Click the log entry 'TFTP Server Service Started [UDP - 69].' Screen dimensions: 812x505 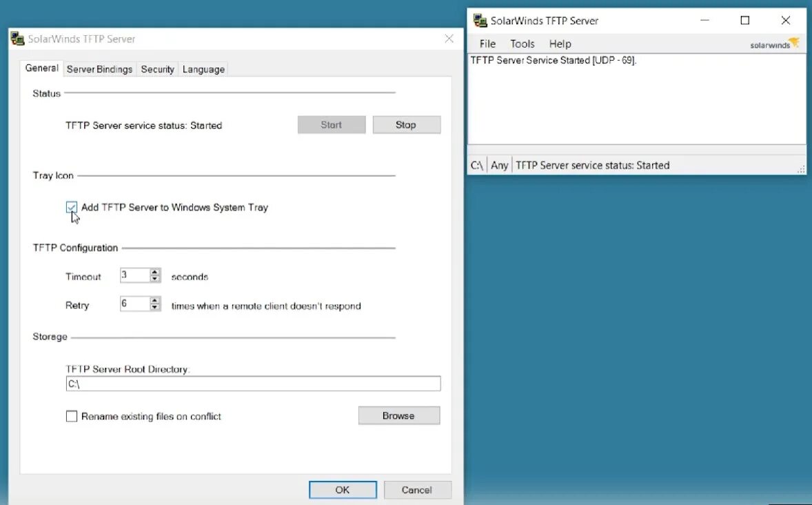tap(553, 60)
